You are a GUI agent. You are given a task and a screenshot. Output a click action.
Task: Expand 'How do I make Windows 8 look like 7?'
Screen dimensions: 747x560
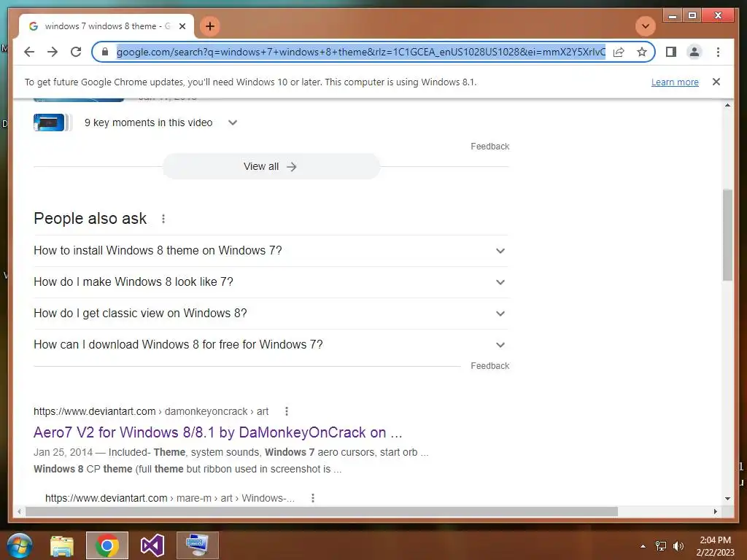271,282
